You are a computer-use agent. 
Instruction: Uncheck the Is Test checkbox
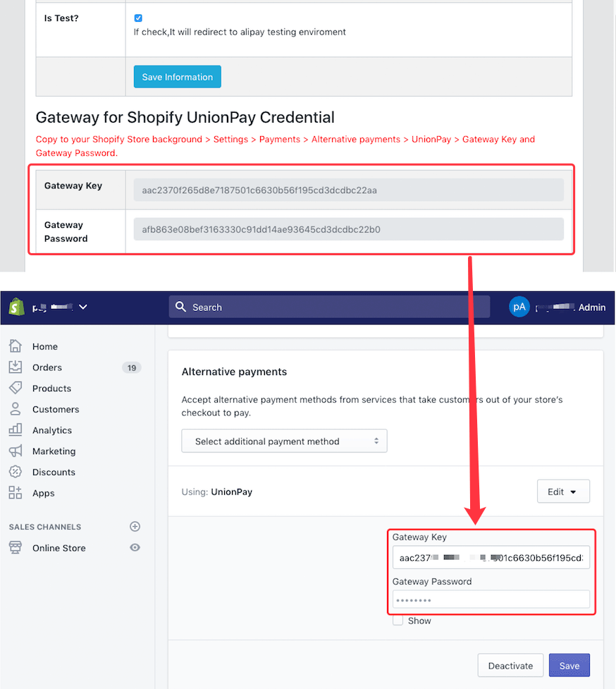point(138,18)
